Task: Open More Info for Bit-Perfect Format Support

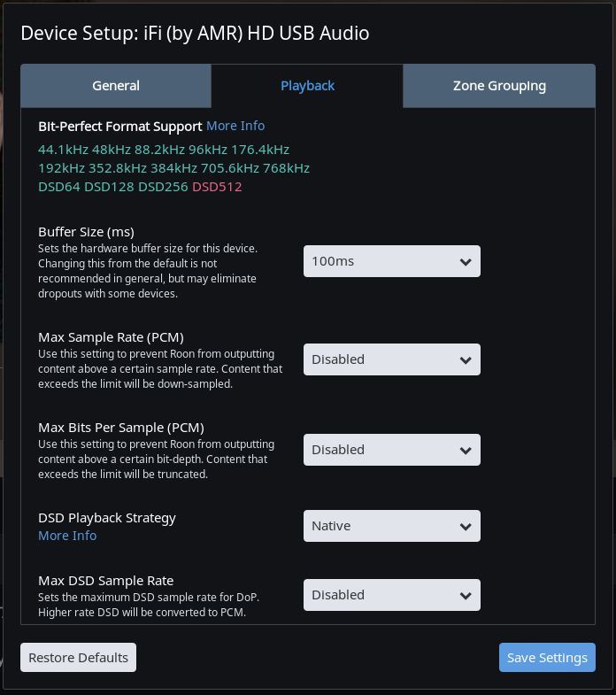Action: click(235, 126)
